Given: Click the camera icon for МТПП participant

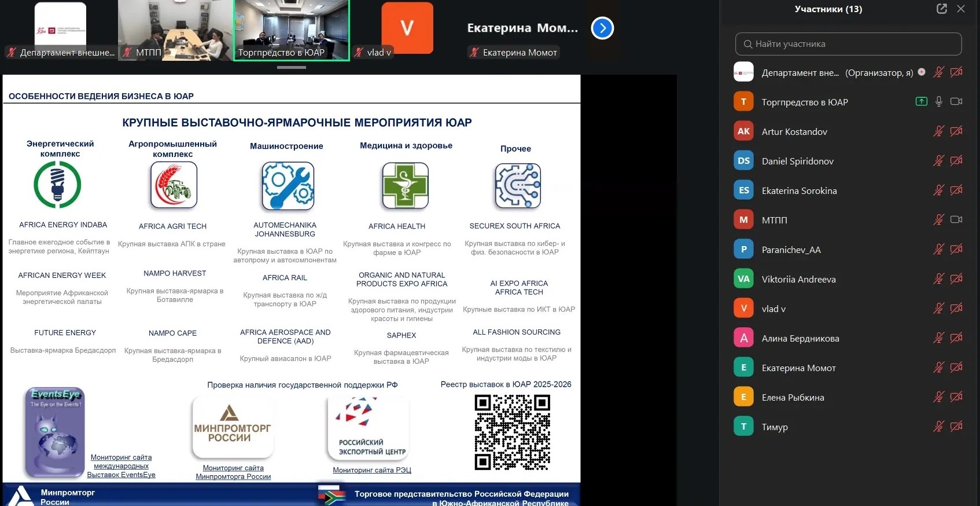Looking at the screenshot, I should [x=956, y=219].
